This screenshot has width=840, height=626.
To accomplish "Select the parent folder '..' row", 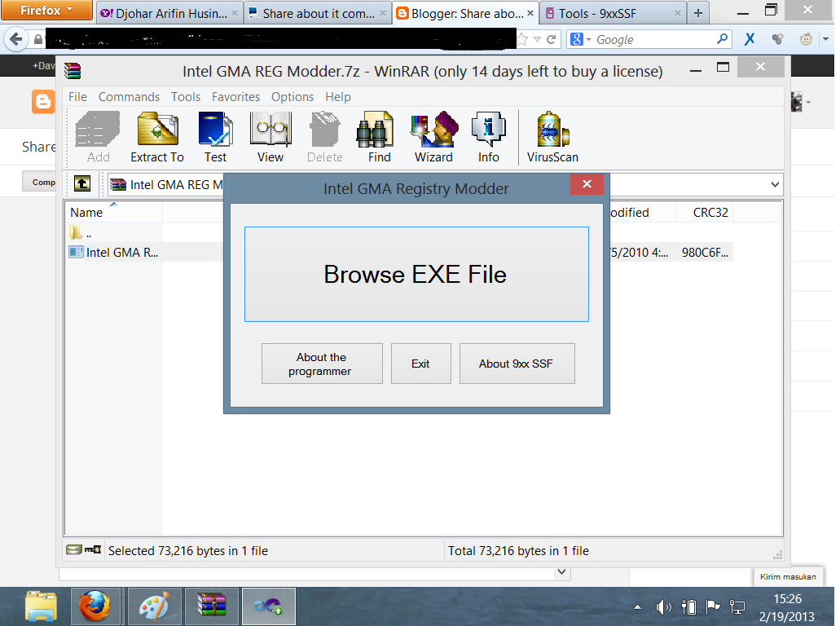I will pyautogui.click(x=82, y=233).
